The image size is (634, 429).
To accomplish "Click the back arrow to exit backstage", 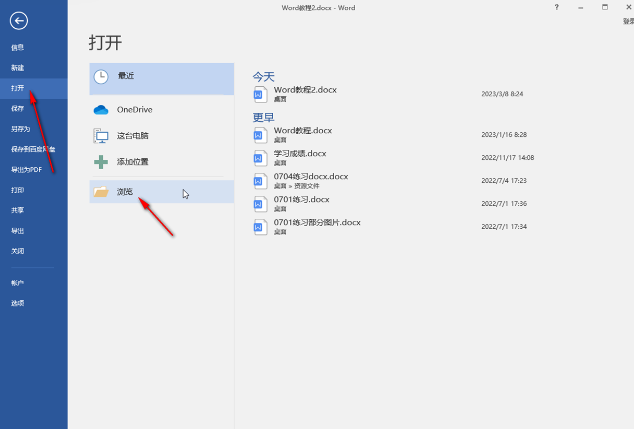I will point(19,21).
